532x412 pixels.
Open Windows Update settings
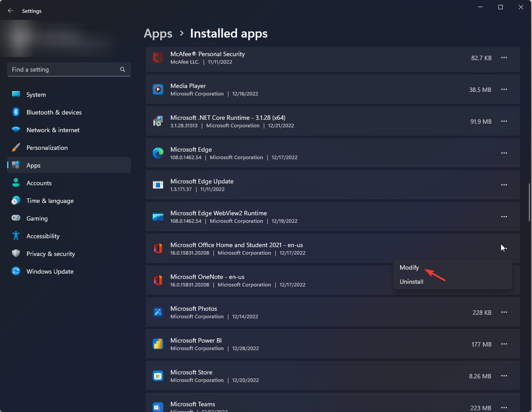pos(69,271)
